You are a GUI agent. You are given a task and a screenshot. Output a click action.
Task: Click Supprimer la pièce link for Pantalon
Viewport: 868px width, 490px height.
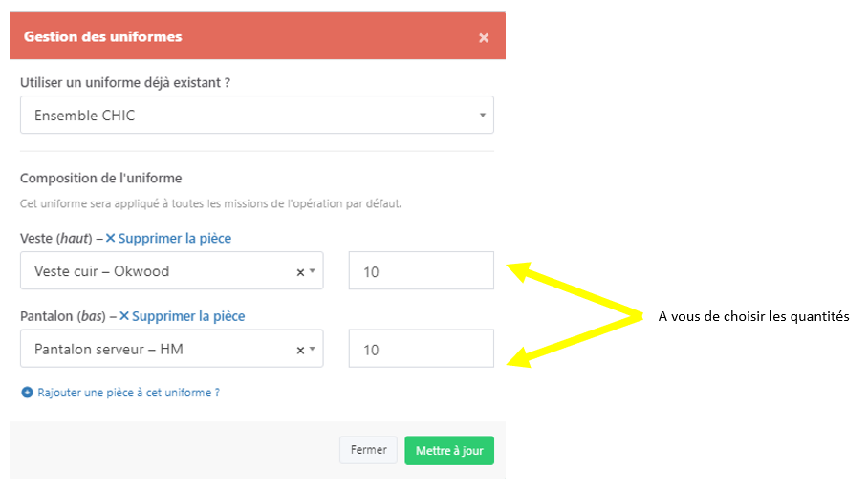point(188,316)
